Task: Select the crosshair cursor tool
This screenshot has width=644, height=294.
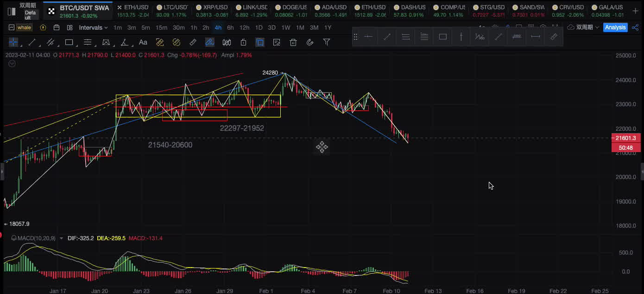Action: (x=13, y=43)
